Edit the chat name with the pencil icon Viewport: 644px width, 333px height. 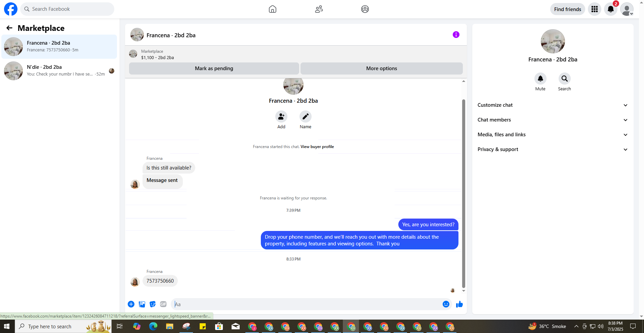(x=306, y=116)
